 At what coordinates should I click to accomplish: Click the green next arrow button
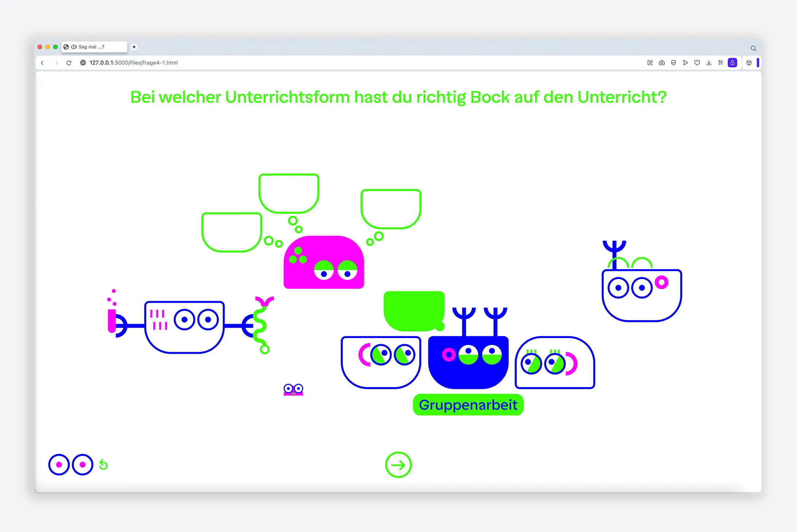point(398,465)
